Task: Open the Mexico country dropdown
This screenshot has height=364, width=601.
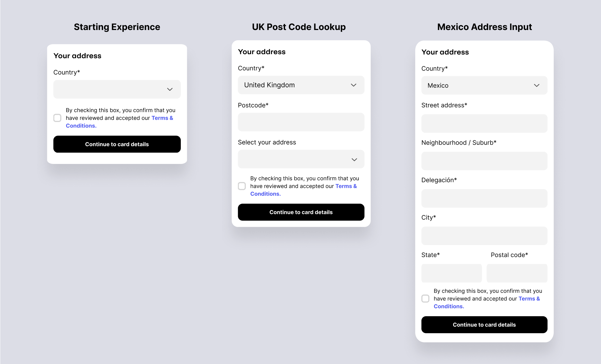Action: [478, 86]
